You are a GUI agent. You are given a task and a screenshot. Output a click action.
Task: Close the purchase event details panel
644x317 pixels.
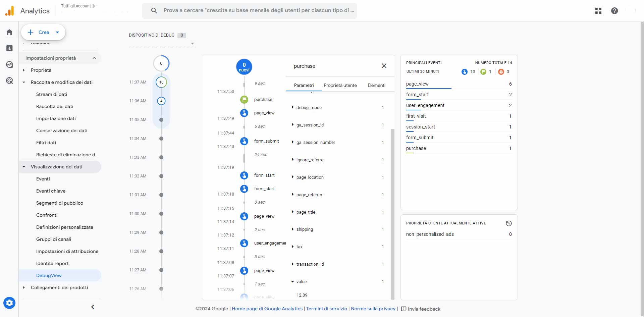coord(384,66)
